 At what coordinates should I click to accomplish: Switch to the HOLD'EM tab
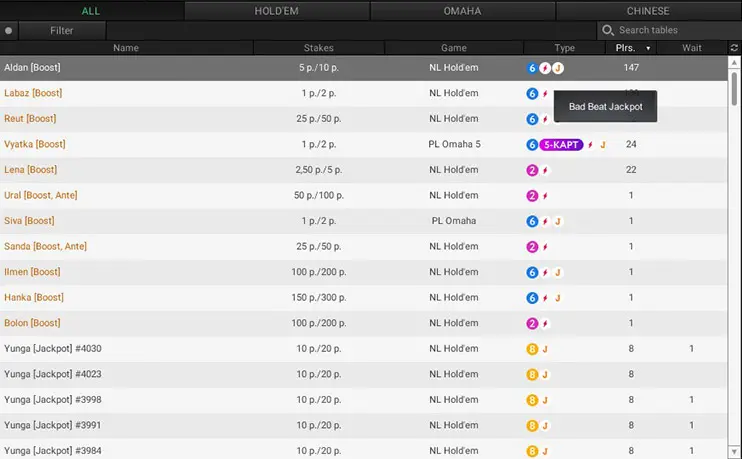tap(277, 11)
